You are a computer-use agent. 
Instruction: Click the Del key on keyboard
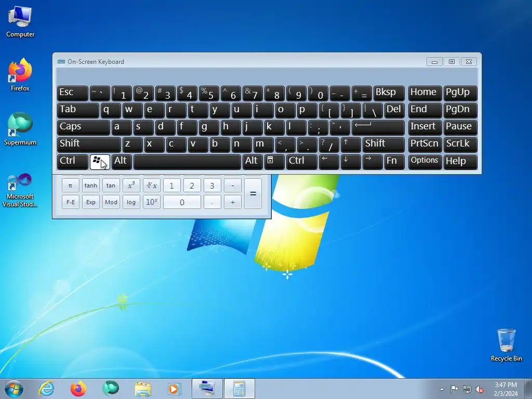394,111
